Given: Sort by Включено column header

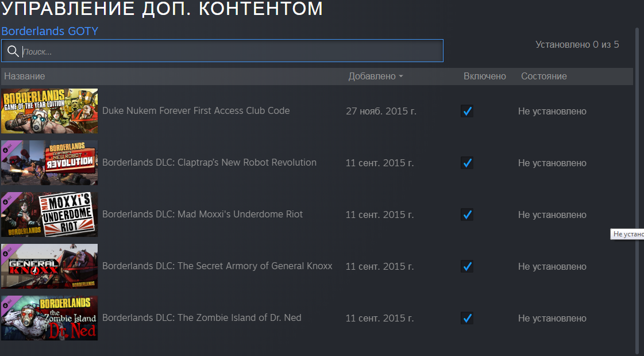Looking at the screenshot, I should click(x=485, y=76).
